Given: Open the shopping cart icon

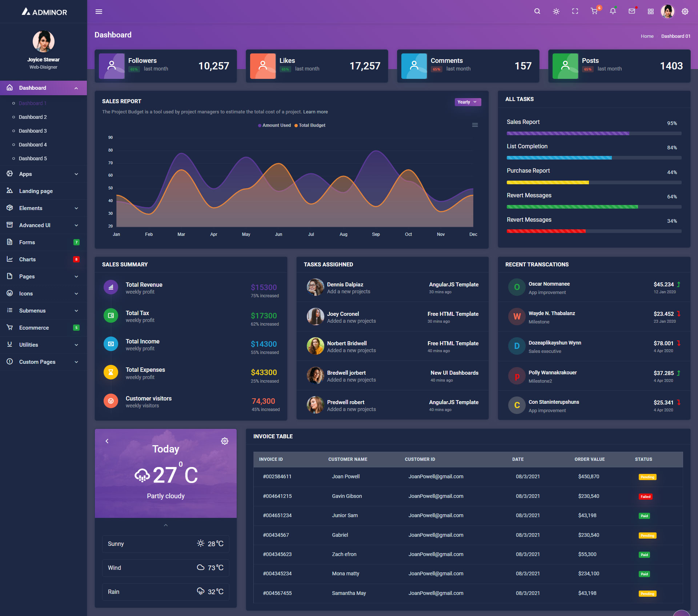Looking at the screenshot, I should pos(594,11).
